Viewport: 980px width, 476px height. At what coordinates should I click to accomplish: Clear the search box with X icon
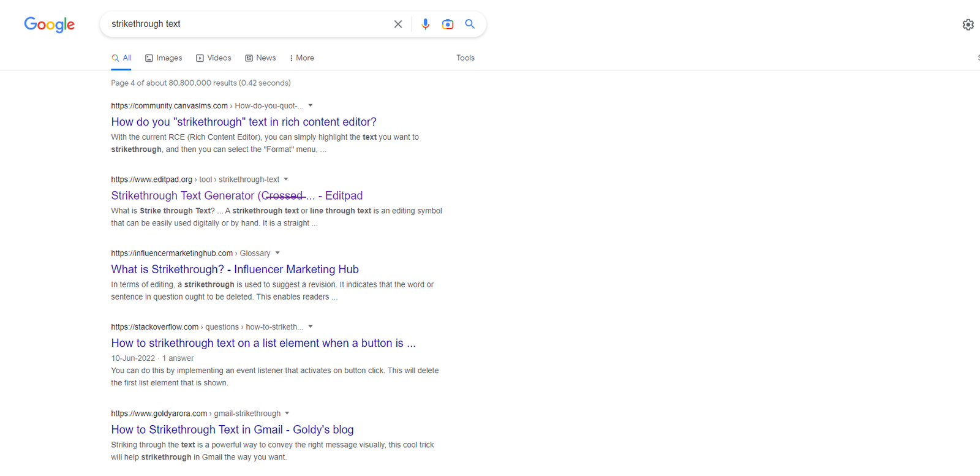coord(398,24)
